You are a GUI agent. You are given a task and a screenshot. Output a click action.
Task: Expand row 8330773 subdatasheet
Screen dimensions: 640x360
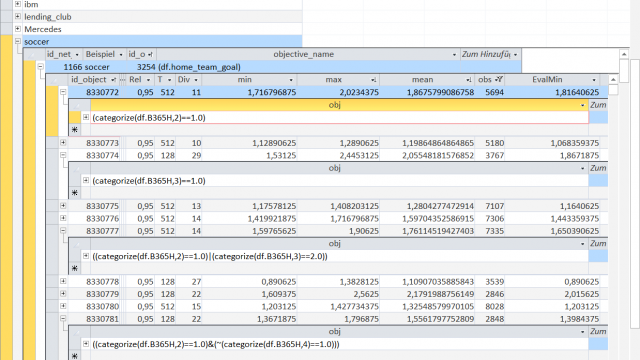[x=63, y=142]
